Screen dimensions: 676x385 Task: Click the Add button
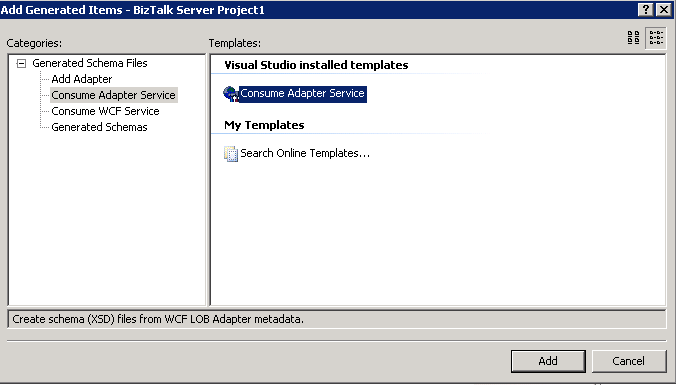[x=548, y=361]
